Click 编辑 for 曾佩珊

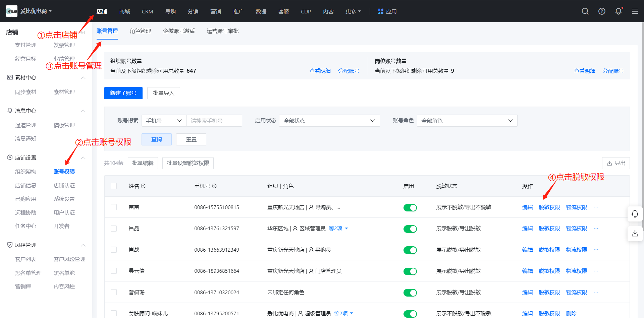click(x=527, y=292)
